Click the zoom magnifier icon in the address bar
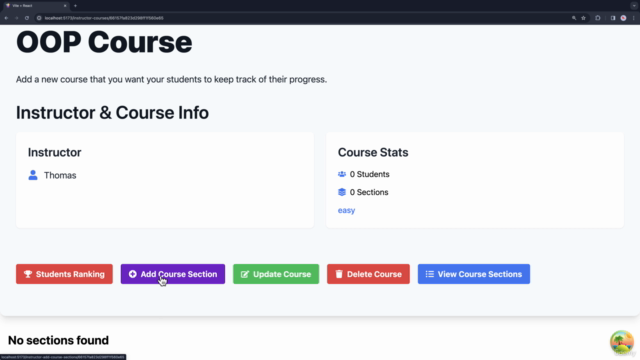This screenshot has height=360, width=640. [x=574, y=18]
